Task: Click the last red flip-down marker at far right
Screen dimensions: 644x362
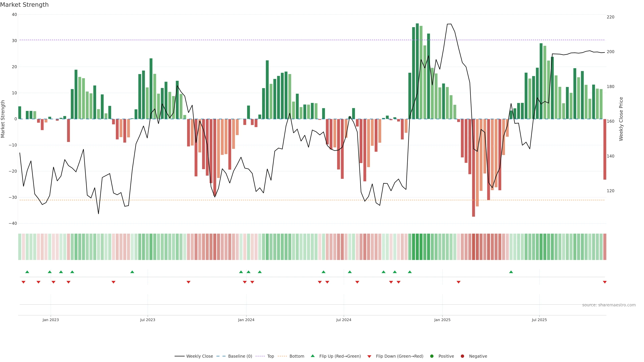Action: 604,282
